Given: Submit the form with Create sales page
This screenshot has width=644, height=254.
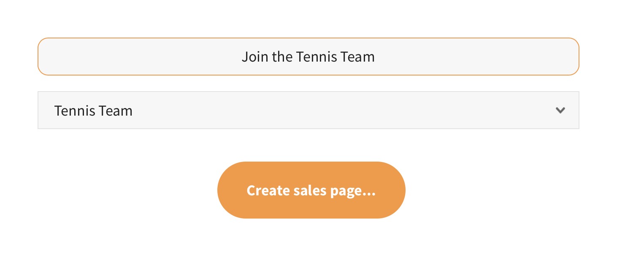Looking at the screenshot, I should 311,190.
